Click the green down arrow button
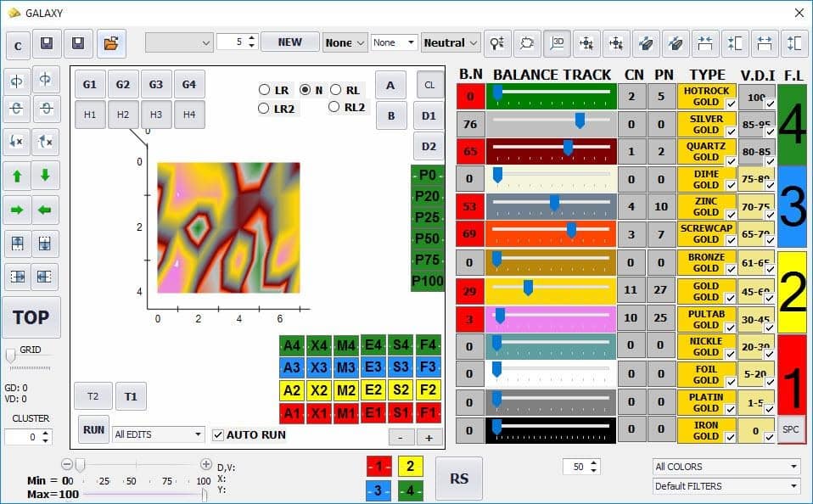 (46, 176)
